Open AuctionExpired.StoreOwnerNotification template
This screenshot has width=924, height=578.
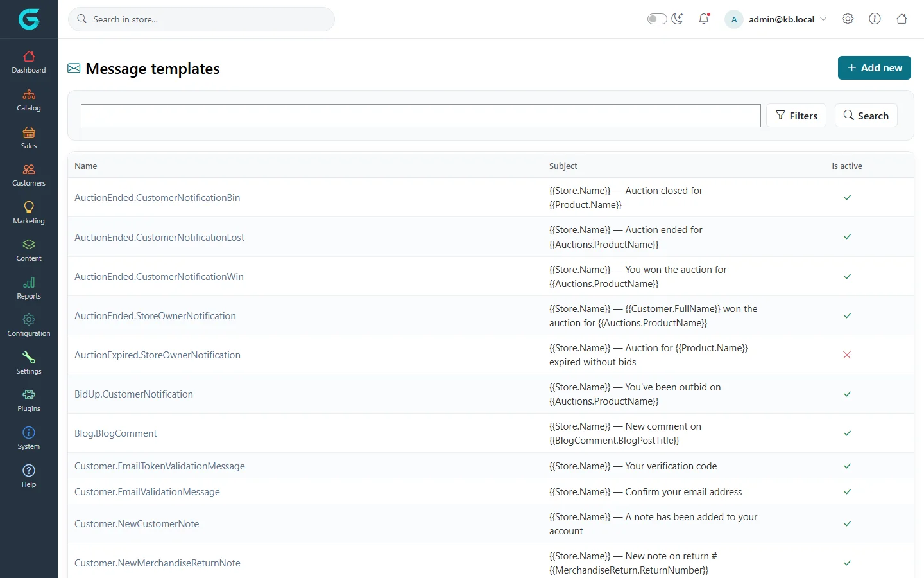tap(157, 355)
